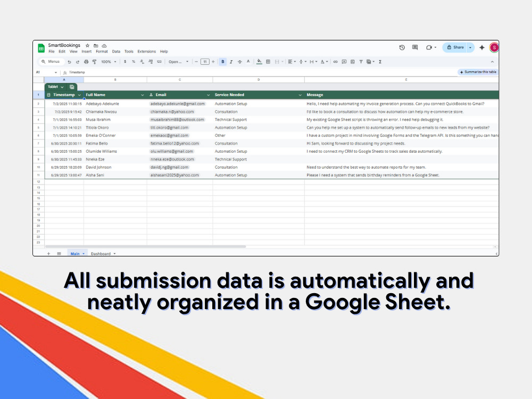The width and height of the screenshot is (532, 399).
Task: Click the move-to-folder icon
Action: pos(96,45)
